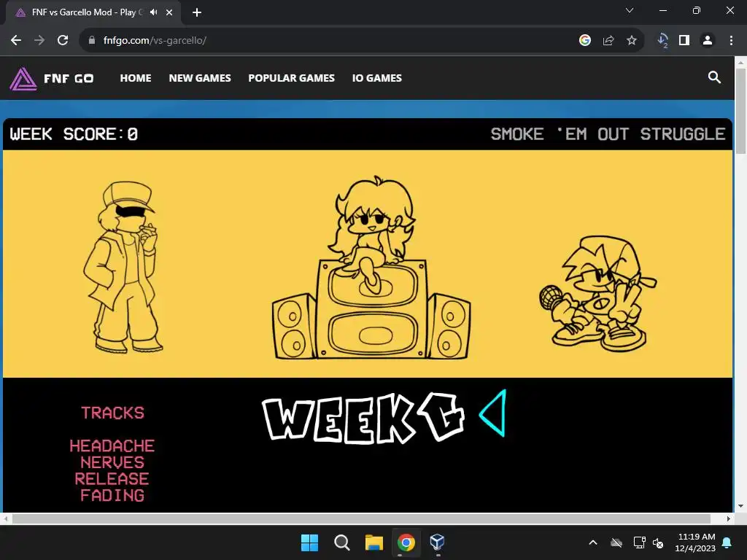Screen dimensions: 747x560
Task: Click the FADING track name
Action: coord(112,495)
